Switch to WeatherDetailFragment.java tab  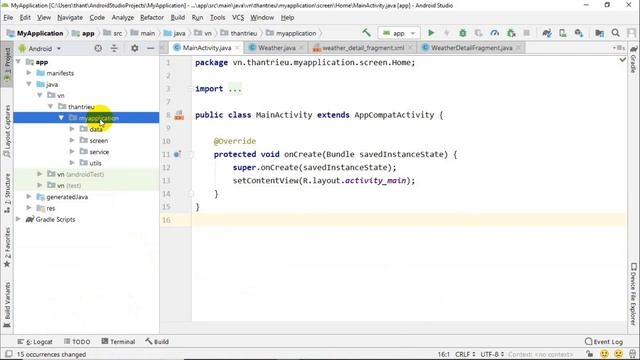(471, 48)
